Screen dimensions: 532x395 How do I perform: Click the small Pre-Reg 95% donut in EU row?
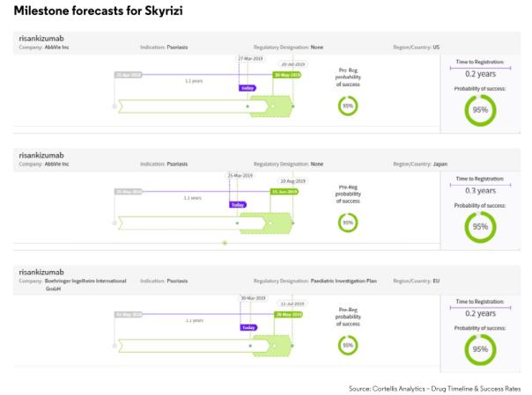tap(348, 345)
